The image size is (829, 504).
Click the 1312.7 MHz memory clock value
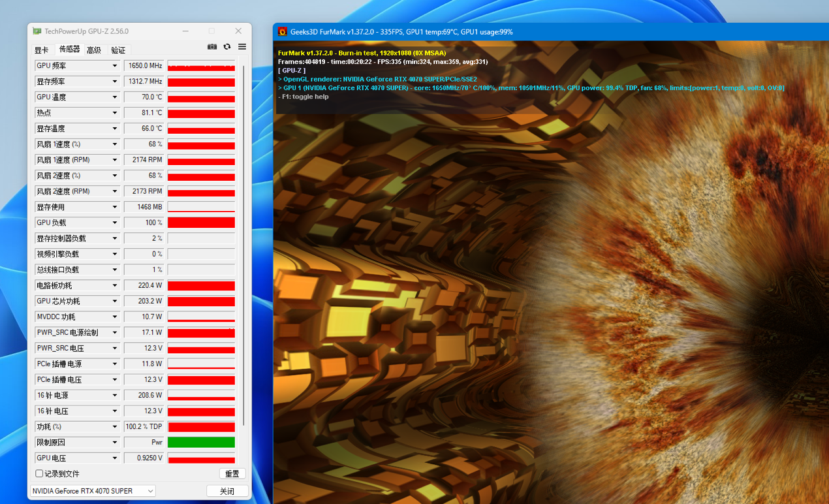point(144,82)
